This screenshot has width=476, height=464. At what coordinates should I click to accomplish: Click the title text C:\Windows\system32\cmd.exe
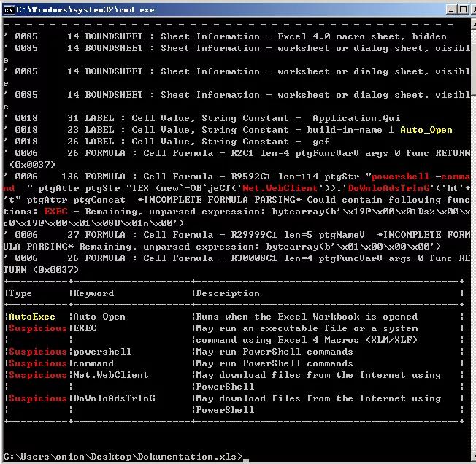(x=85, y=10)
